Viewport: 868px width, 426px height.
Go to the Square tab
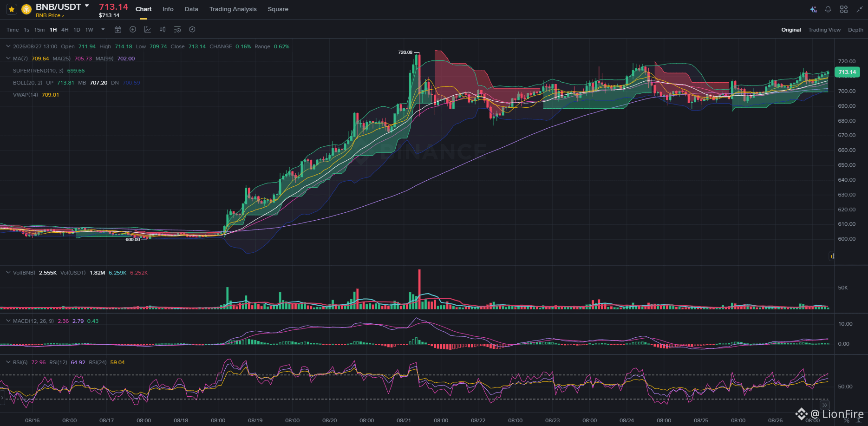coord(278,9)
